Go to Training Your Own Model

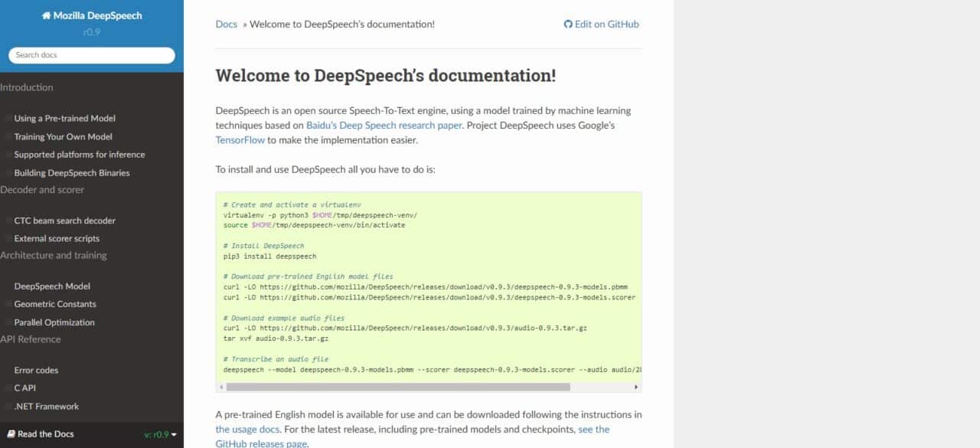tap(64, 137)
